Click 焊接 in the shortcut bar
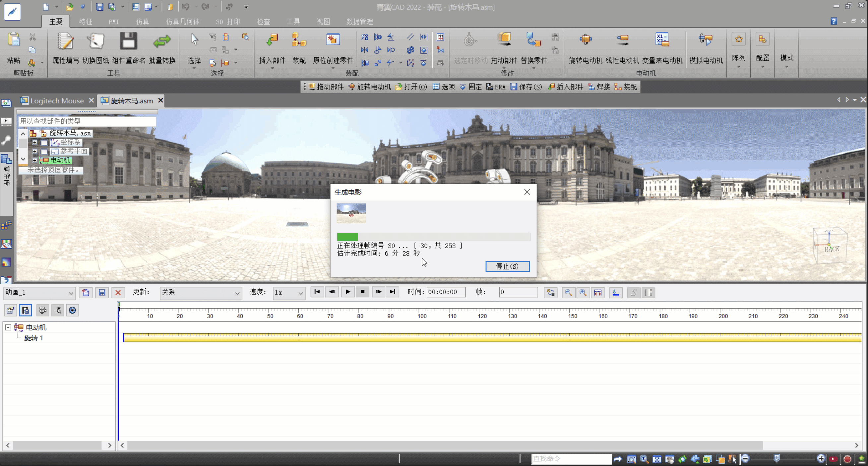The image size is (868, 466). coord(599,87)
